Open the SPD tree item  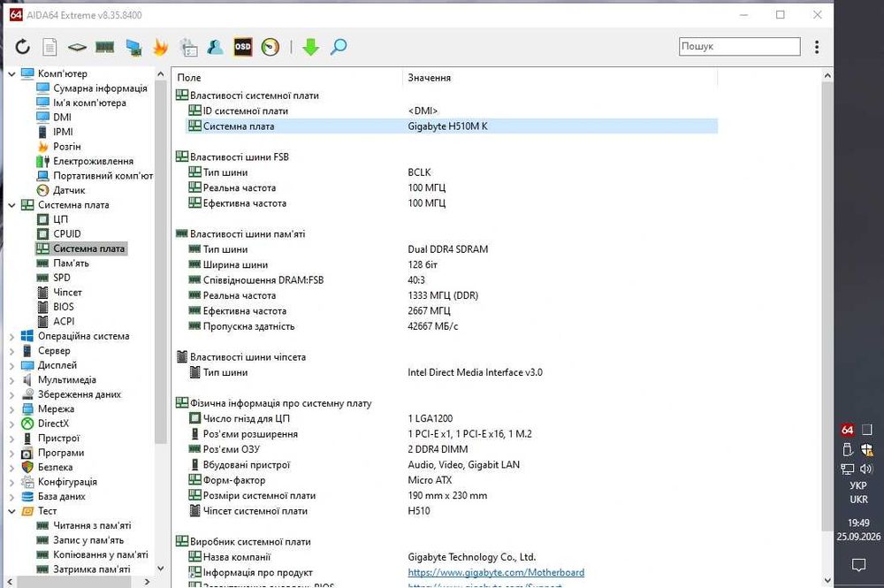(62, 278)
